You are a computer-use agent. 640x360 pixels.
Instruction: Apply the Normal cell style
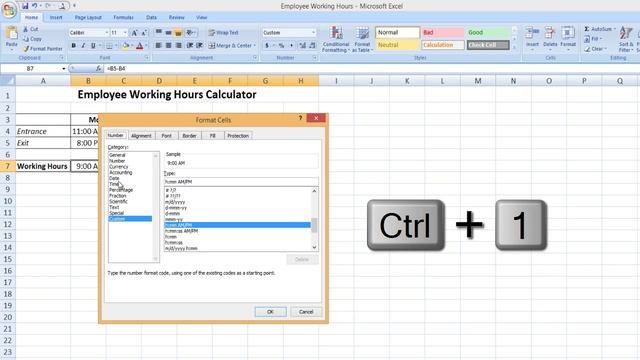pyautogui.click(x=397, y=32)
